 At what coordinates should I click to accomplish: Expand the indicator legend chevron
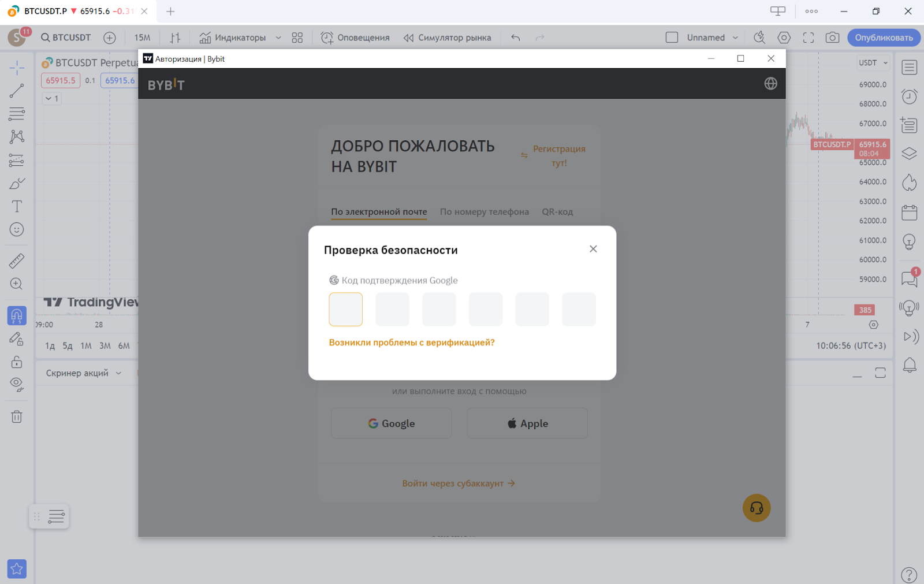tap(51, 99)
